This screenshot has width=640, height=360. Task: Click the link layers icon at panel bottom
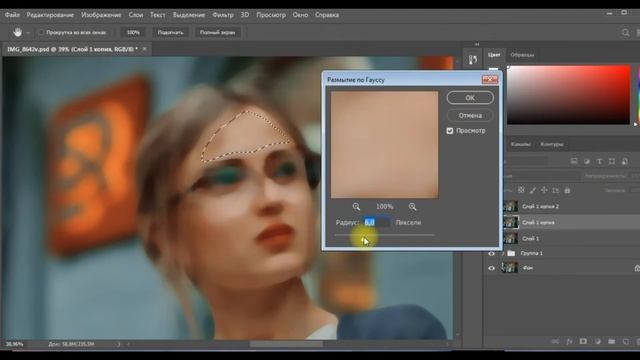[555, 342]
